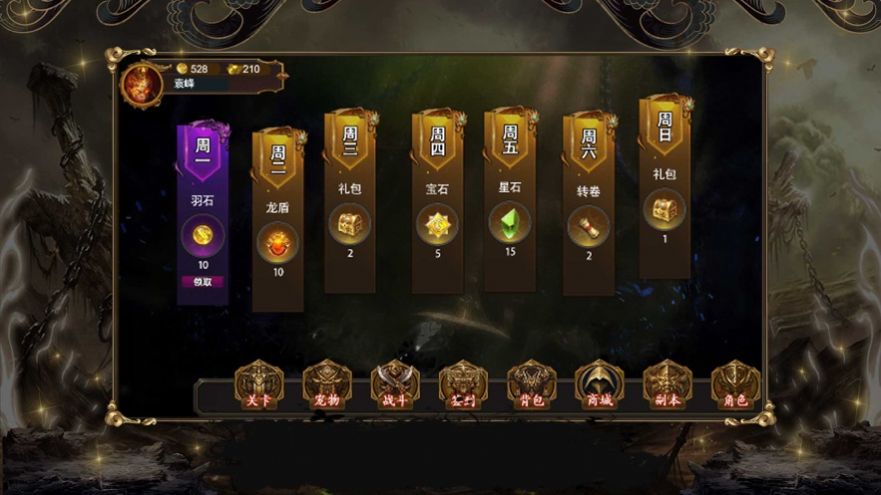Viewport: 881px width, 495px height.
Task: Click the player avatar portrait
Action: pyautogui.click(x=142, y=85)
